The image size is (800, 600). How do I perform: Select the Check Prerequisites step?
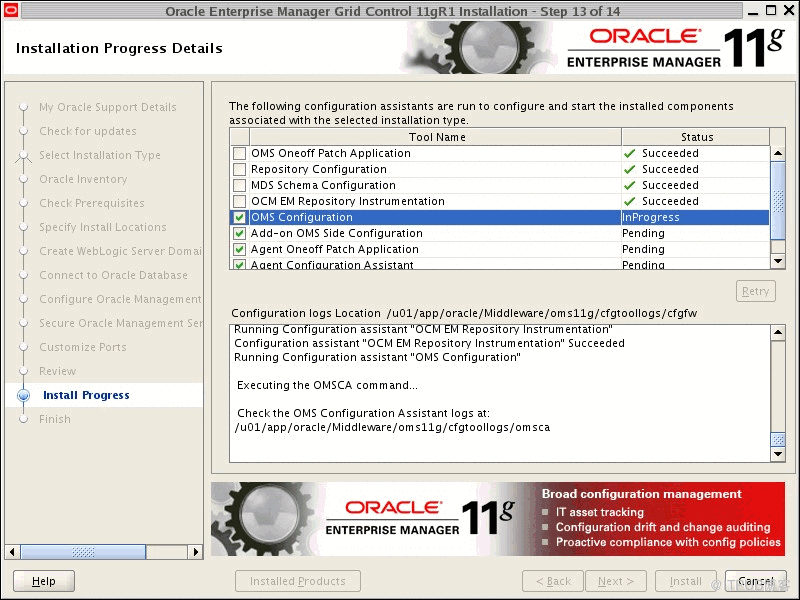tap(92, 204)
